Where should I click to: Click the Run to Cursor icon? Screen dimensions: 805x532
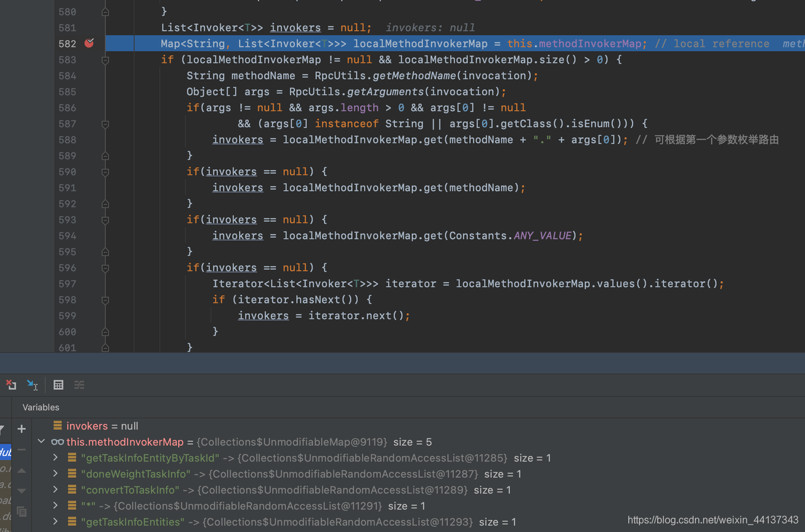32,385
